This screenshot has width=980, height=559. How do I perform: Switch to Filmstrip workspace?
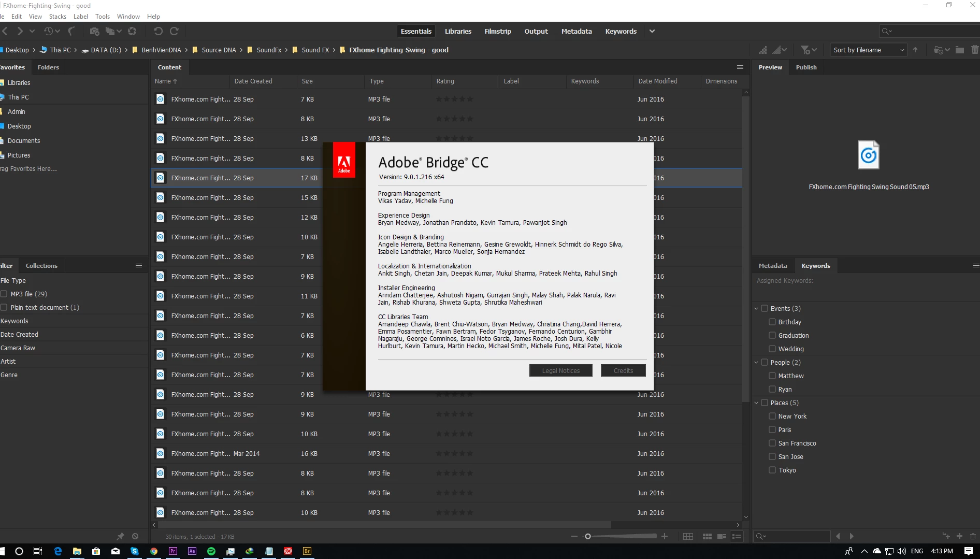point(498,31)
